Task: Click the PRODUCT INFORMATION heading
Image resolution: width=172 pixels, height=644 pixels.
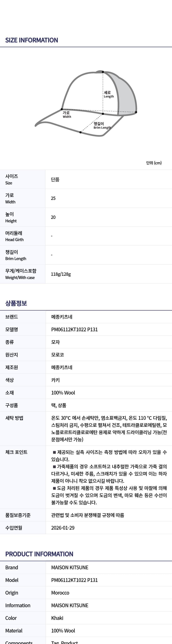Action: 39,554
